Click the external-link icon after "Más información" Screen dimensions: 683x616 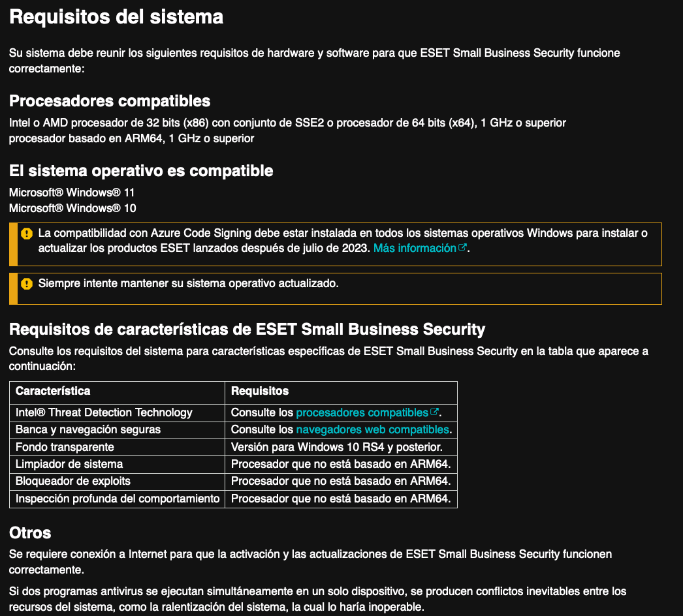pyautogui.click(x=463, y=248)
